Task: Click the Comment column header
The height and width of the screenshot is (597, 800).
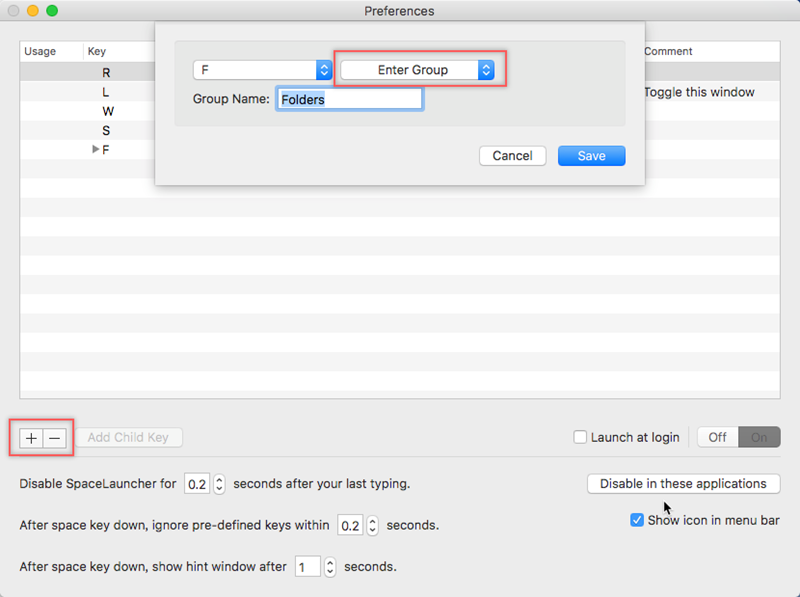Action: pyautogui.click(x=668, y=51)
